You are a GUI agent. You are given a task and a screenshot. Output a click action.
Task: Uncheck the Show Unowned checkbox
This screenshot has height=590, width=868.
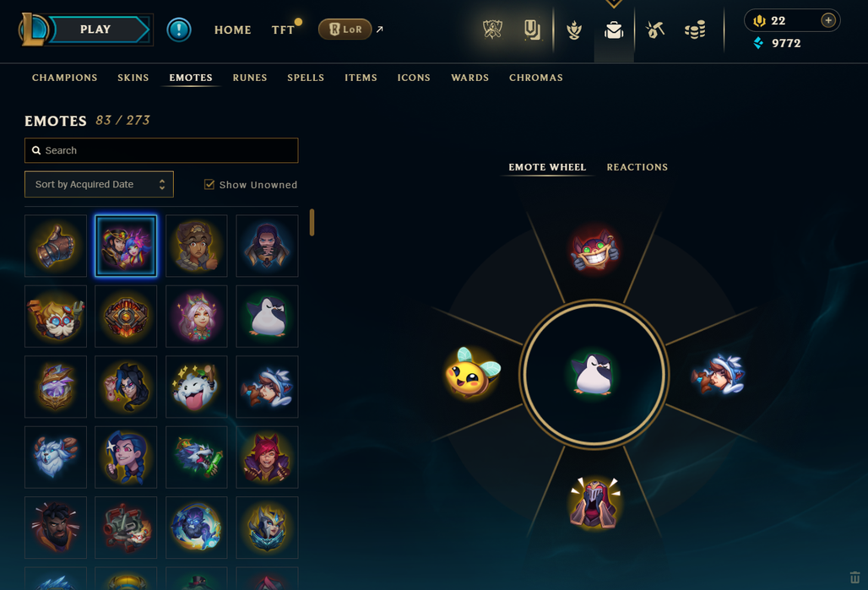pos(209,184)
